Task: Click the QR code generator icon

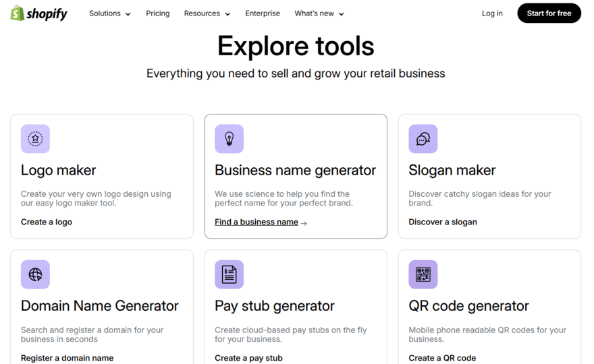Action: 423,274
